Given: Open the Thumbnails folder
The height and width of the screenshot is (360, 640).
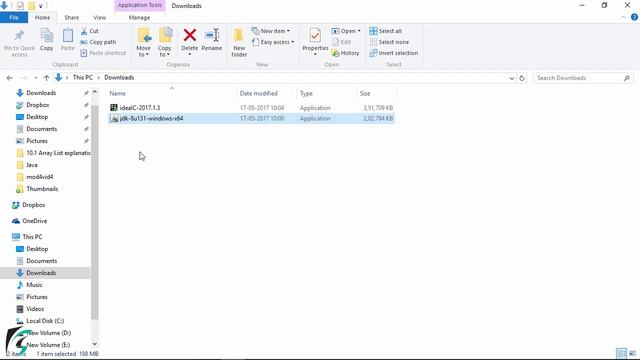Looking at the screenshot, I should (42, 189).
